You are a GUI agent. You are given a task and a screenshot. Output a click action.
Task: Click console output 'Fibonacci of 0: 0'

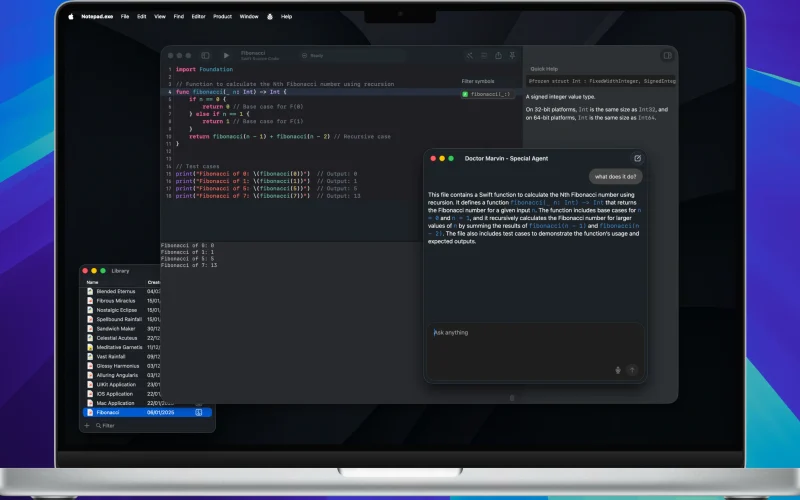coord(187,245)
